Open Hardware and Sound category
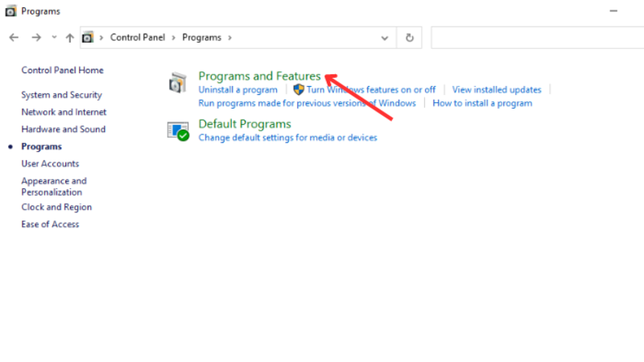Image resolution: width=644 pixels, height=362 pixels. pos(64,130)
